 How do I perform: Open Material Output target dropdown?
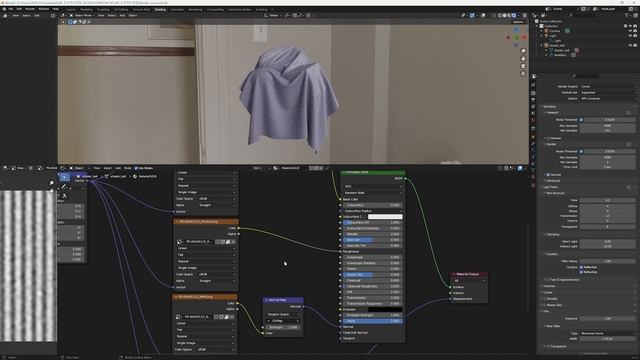click(x=469, y=281)
